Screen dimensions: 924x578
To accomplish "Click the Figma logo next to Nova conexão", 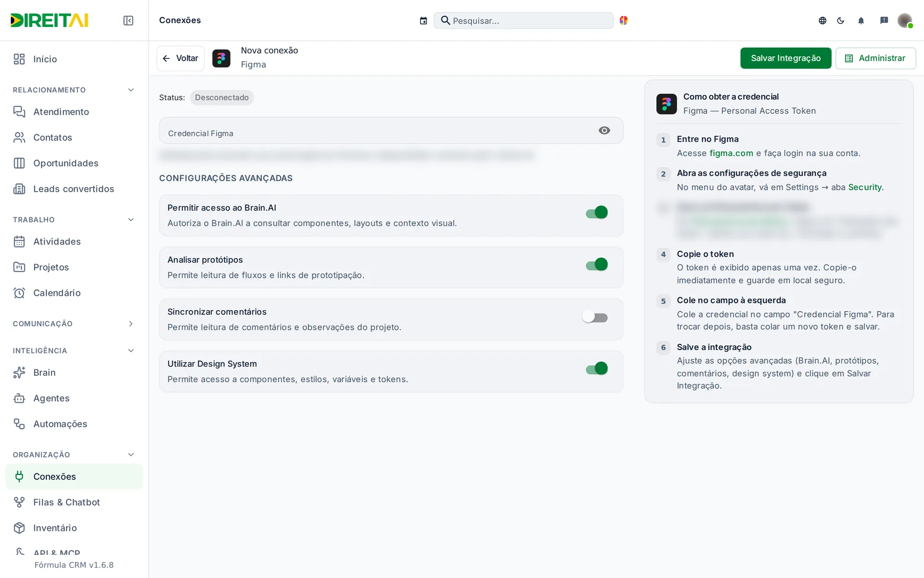I will click(221, 58).
